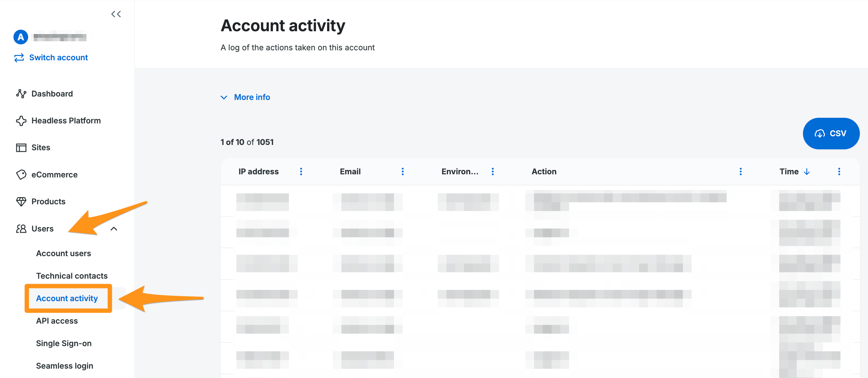The width and height of the screenshot is (868, 378).
Task: Open Action column options menu
Action: [740, 172]
